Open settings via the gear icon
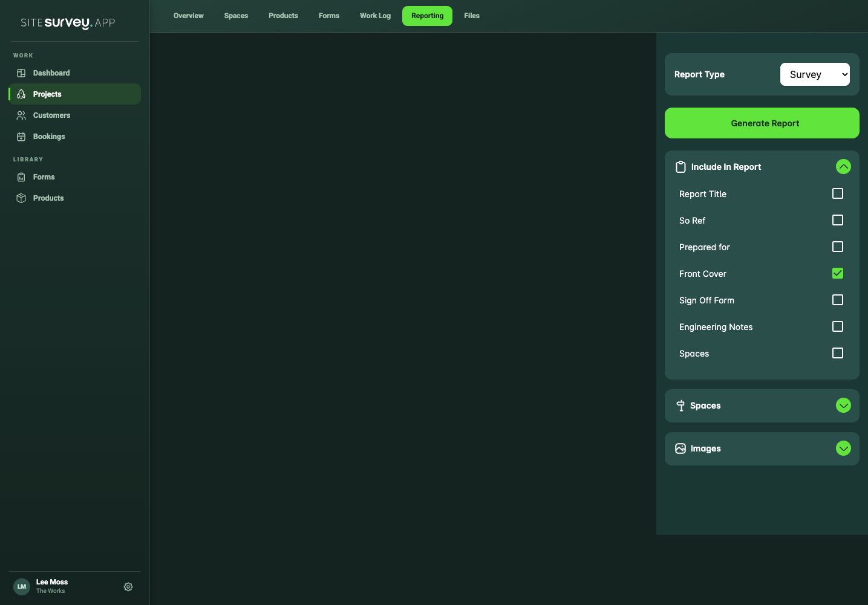 [128, 587]
